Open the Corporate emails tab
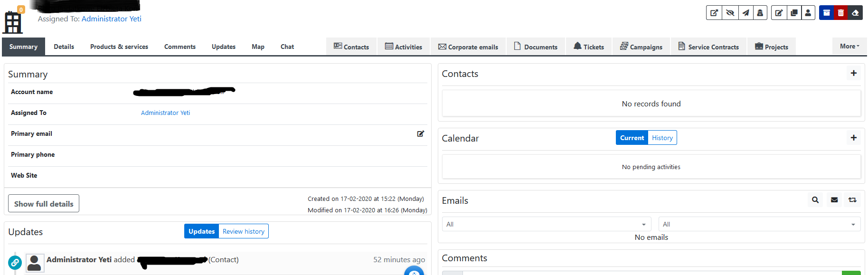The height and width of the screenshot is (275, 868). pyautogui.click(x=468, y=47)
